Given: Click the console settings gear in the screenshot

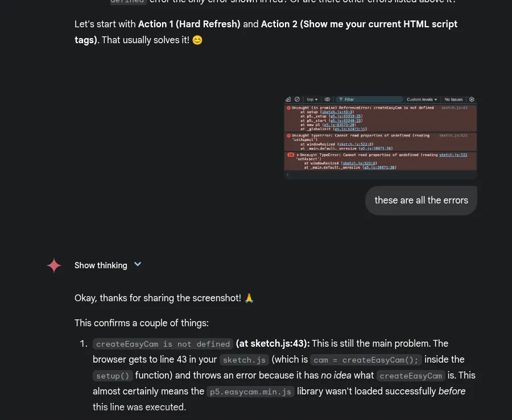Looking at the screenshot, I should coord(472,99).
